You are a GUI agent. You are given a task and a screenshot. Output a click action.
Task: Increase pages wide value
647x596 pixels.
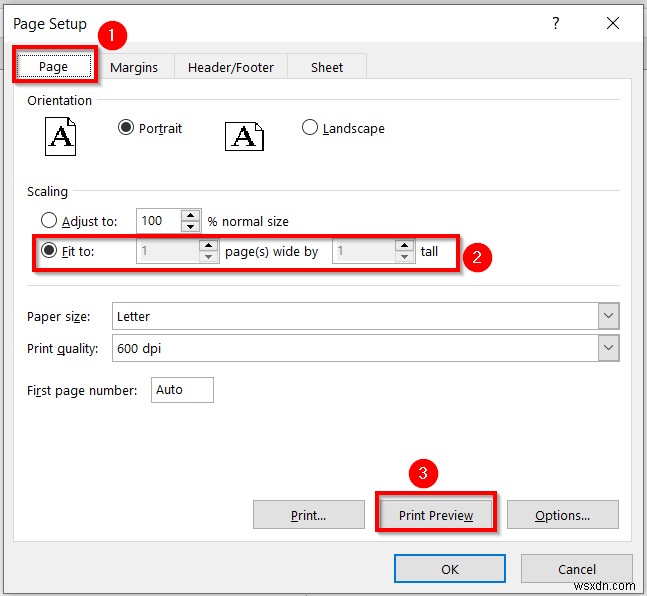point(208,246)
